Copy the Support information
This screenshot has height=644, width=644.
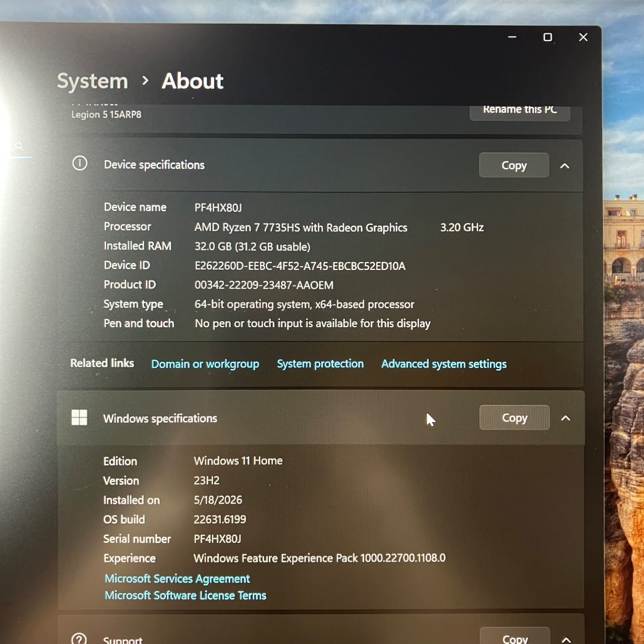[515, 637]
